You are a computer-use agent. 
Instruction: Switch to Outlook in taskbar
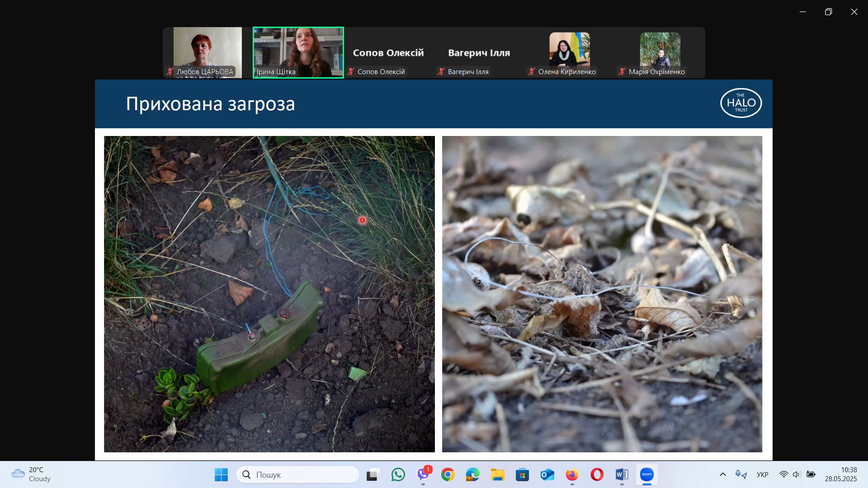click(547, 474)
